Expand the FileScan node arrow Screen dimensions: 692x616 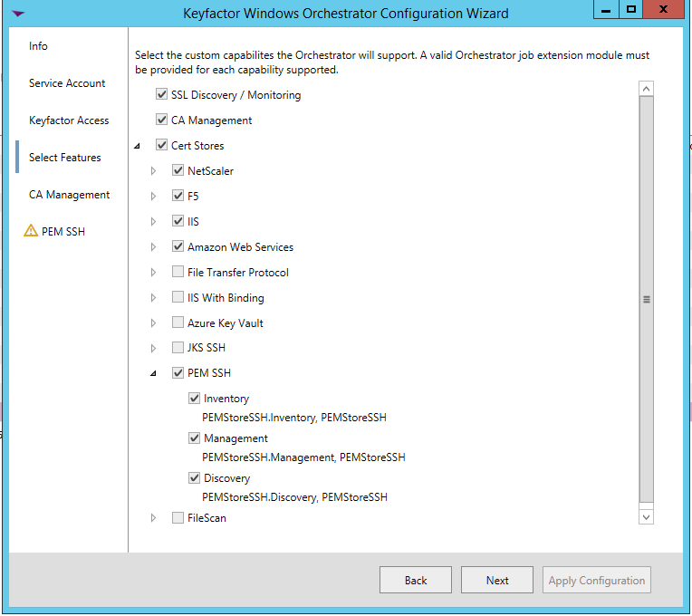click(153, 517)
